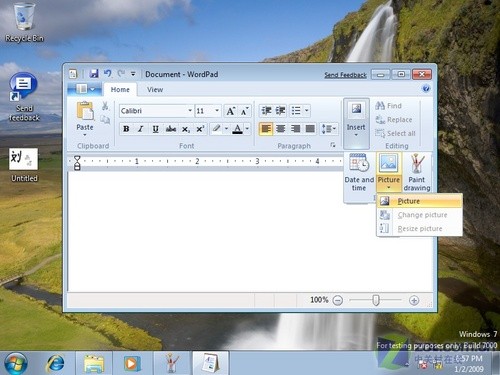Open the bullet list style dropdown arrow
Viewport: 500px width, 375px height.
(307, 111)
